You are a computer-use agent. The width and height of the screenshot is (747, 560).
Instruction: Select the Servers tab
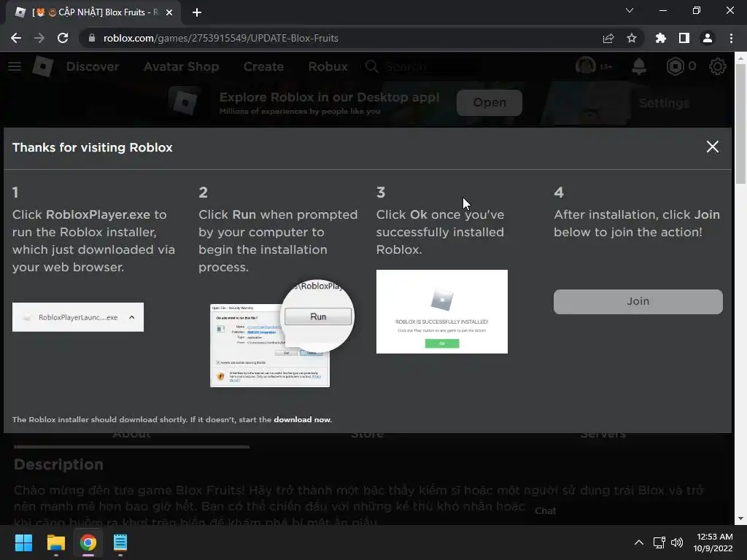(x=603, y=435)
